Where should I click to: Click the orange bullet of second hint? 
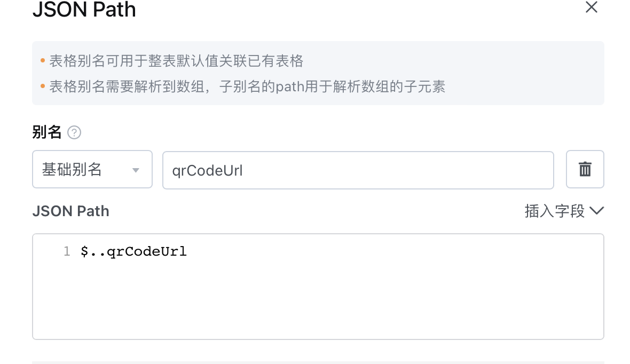coord(43,86)
